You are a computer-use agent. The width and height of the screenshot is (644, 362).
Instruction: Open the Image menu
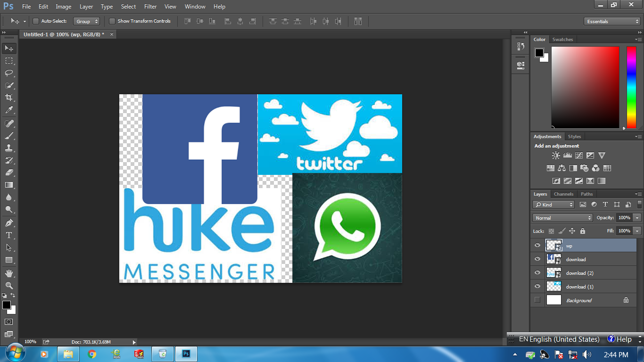[x=64, y=7]
